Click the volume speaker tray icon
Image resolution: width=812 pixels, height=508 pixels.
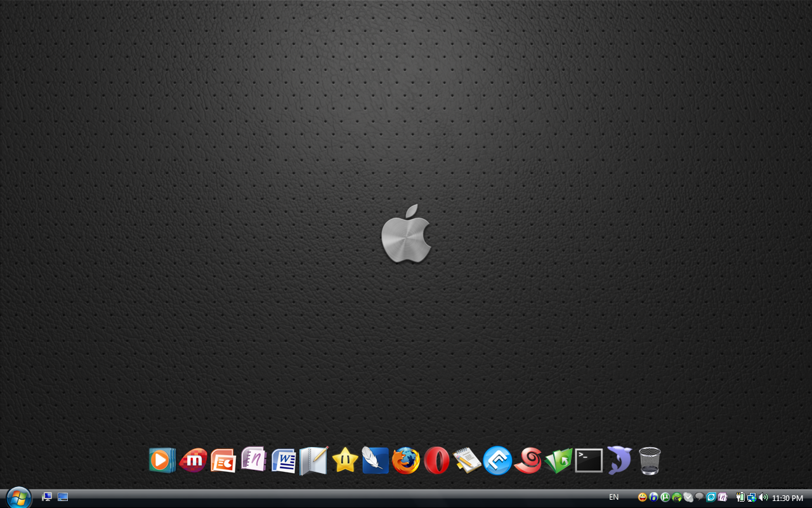763,497
